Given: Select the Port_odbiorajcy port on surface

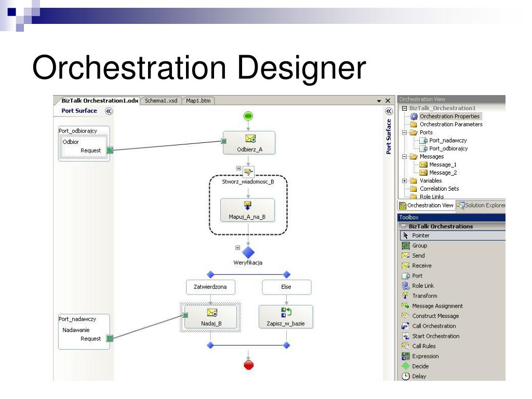Looking at the screenshot, I should click(84, 143).
